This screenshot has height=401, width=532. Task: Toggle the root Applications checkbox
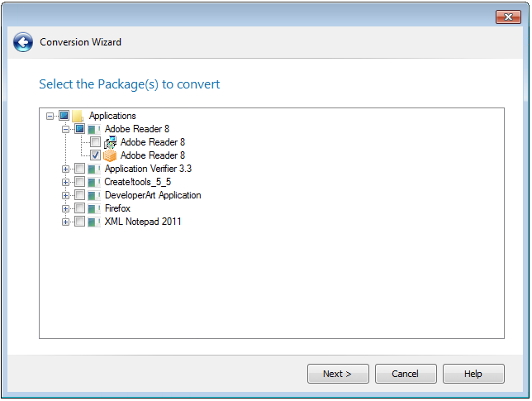click(64, 117)
